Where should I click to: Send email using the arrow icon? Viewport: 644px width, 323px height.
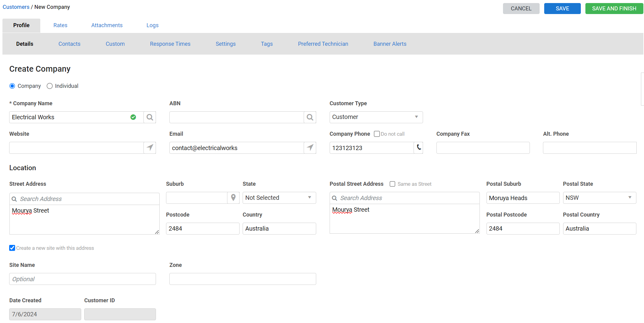pos(310,148)
